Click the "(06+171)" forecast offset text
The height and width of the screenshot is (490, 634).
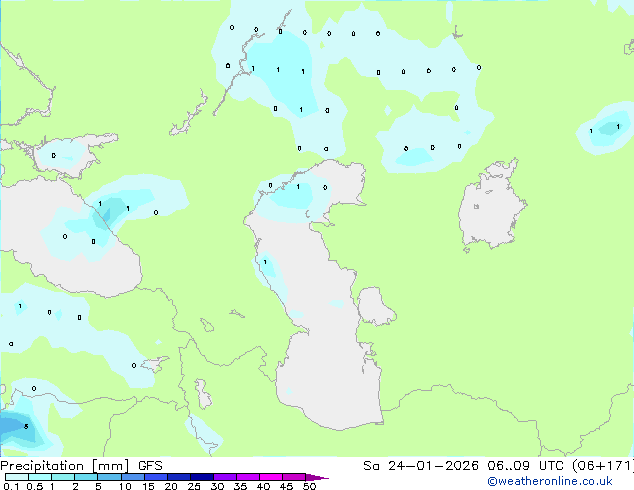click(x=603, y=466)
